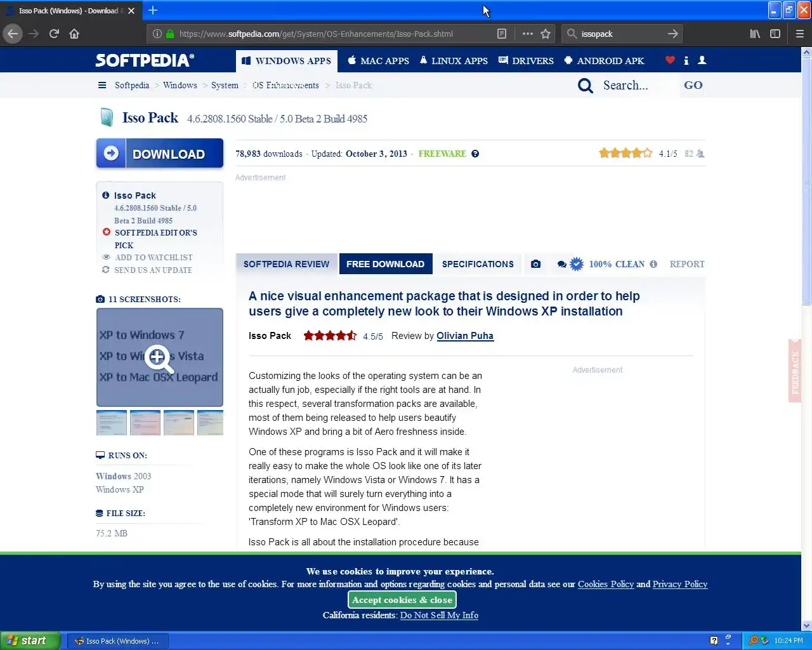Click the 100% Clean badge
The height and width of the screenshot is (650, 812).
click(x=608, y=264)
